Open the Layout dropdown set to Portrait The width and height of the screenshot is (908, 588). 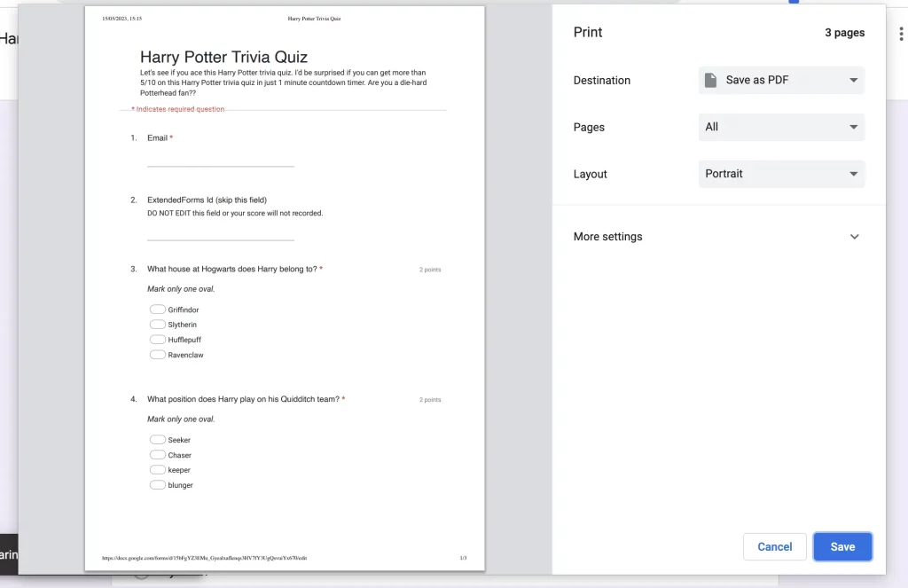tap(781, 174)
